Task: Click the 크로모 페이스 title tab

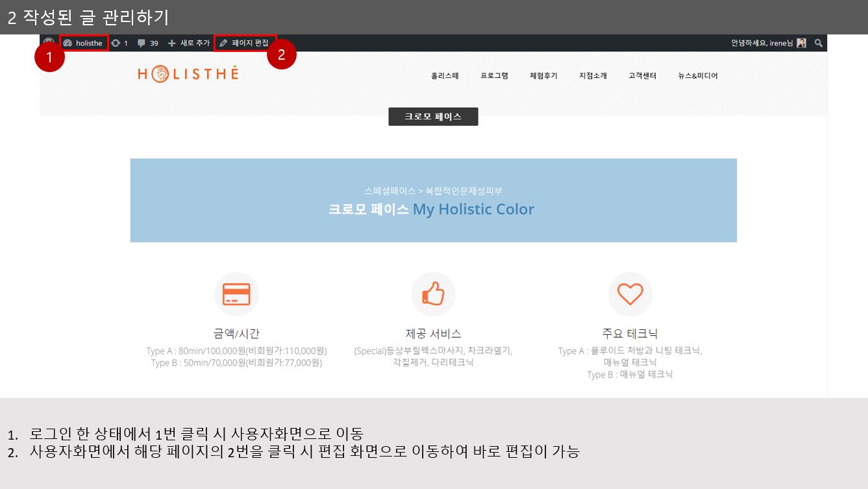Action: click(x=433, y=117)
